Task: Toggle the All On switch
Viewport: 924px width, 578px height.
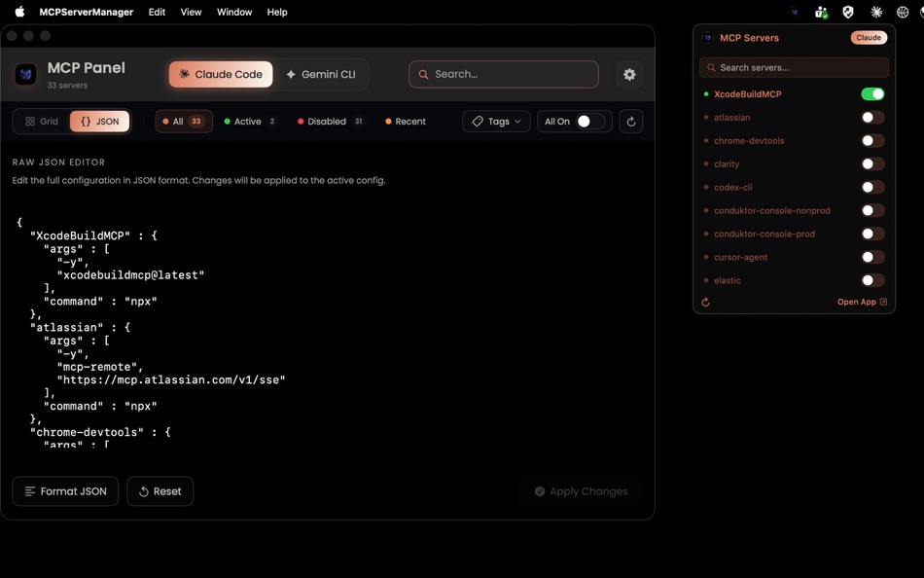Action: (x=589, y=122)
